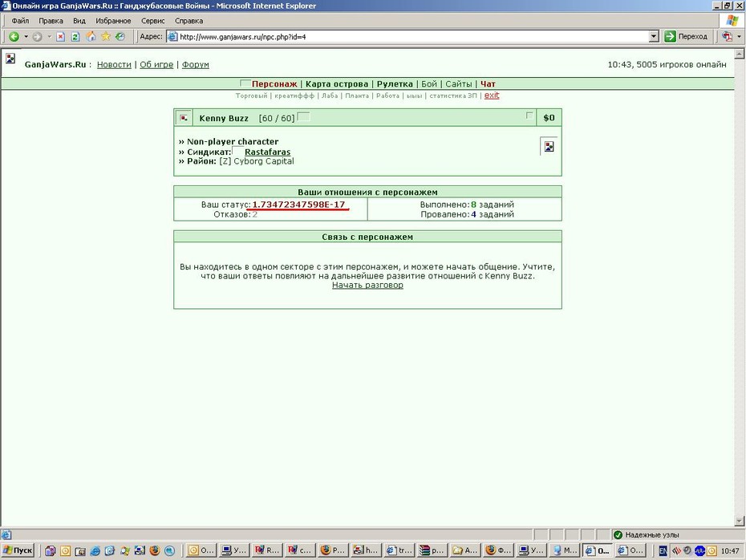Open the Файл menu
The height and width of the screenshot is (560, 746).
pos(20,21)
